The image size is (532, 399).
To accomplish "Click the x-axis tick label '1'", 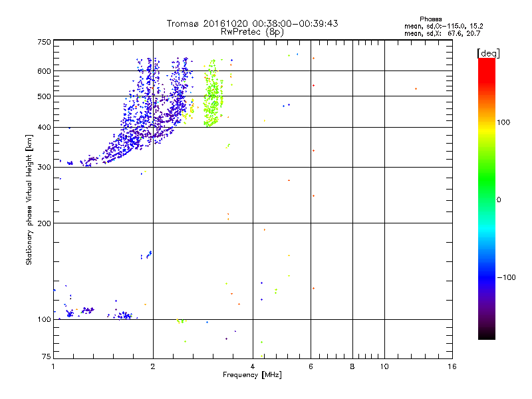I will 53,366.
